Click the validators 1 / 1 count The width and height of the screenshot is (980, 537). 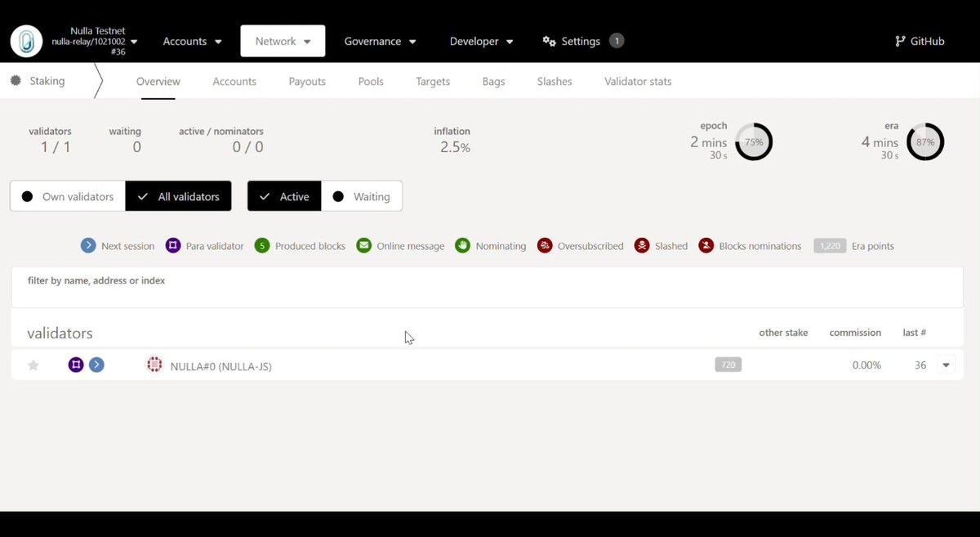[56, 147]
